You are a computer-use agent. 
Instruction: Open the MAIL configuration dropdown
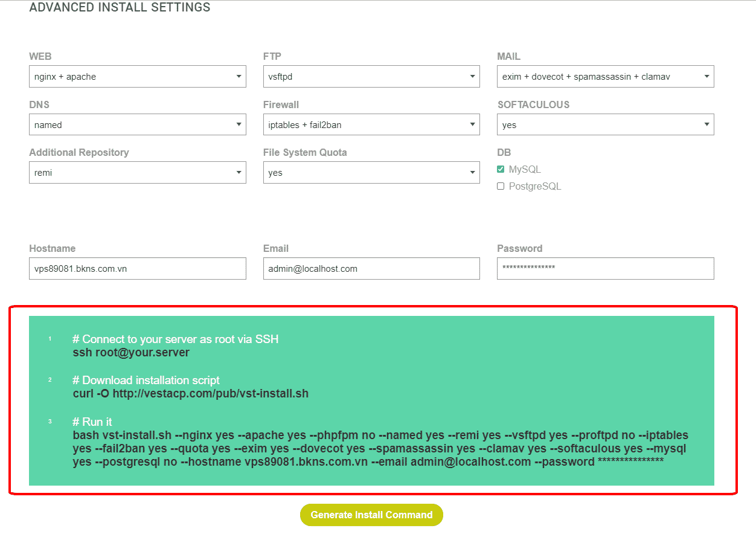tap(605, 77)
